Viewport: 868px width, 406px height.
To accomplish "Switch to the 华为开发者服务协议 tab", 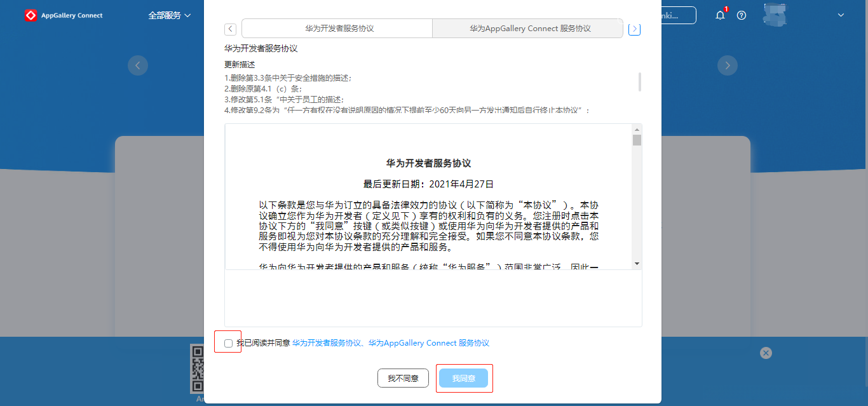I will 337,28.
